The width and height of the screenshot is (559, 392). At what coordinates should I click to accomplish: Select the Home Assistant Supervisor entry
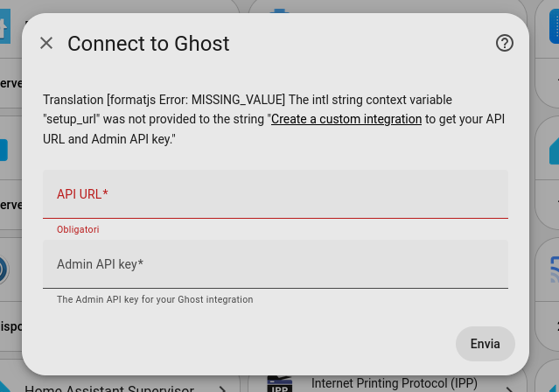pos(109,388)
